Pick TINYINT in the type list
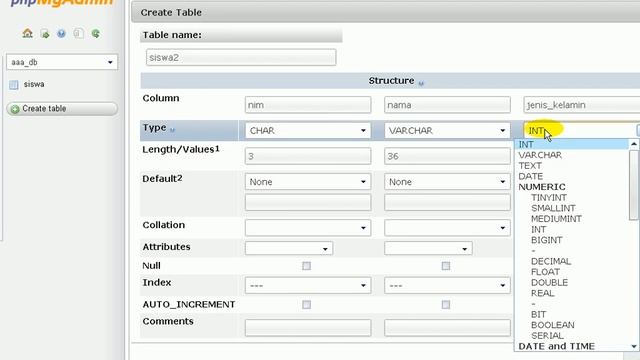640x360 pixels. coord(549,198)
